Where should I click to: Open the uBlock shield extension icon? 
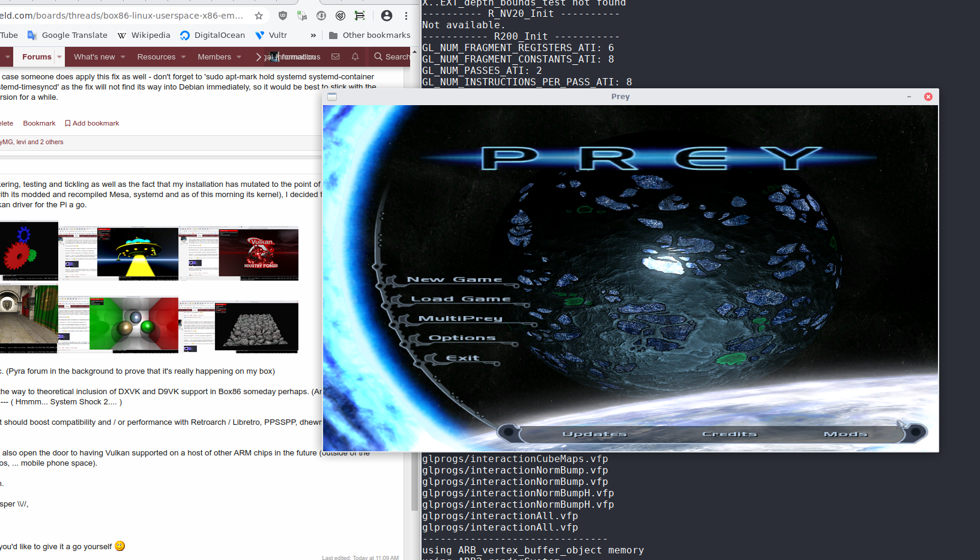[283, 16]
